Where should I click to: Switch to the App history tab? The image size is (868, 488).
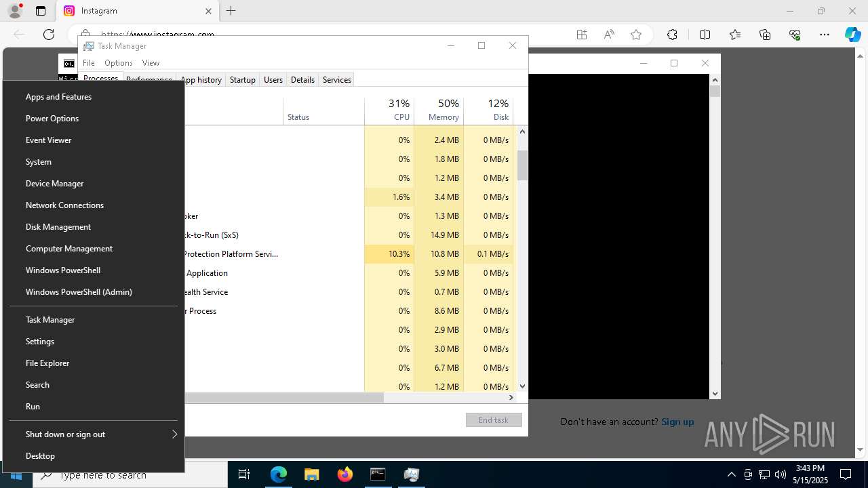point(201,80)
